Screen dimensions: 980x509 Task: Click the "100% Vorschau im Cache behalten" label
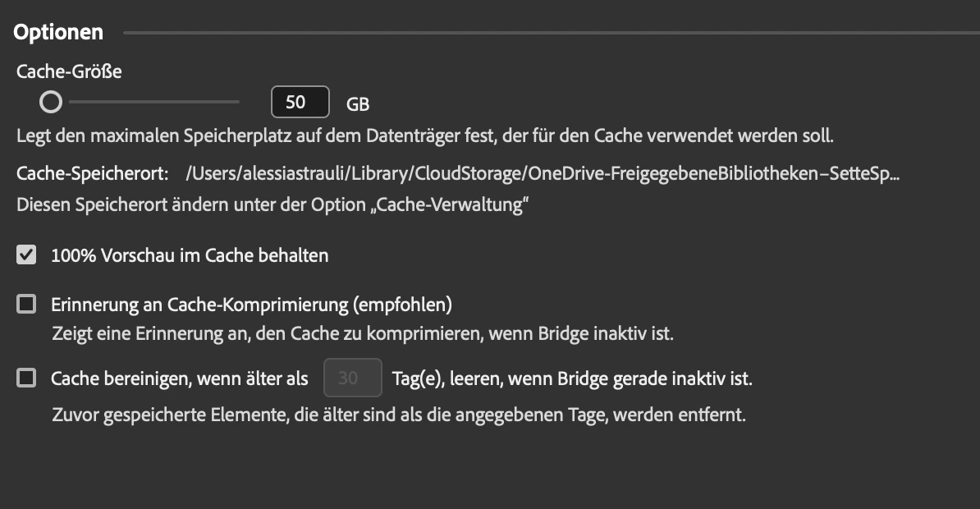(x=190, y=255)
